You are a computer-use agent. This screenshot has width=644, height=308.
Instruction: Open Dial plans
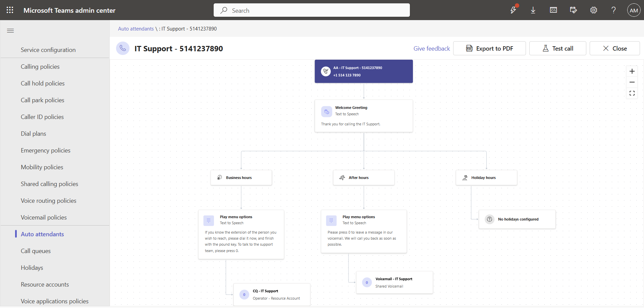tap(34, 133)
